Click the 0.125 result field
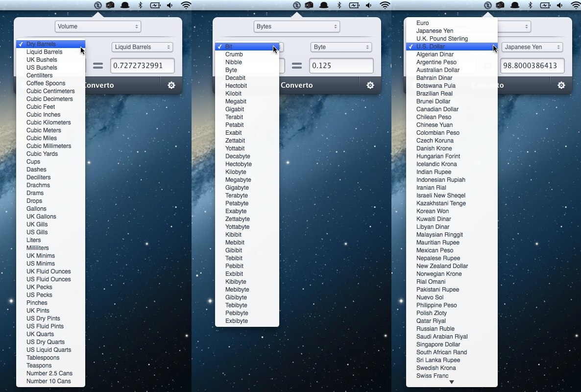This screenshot has height=392, width=581. tap(341, 66)
